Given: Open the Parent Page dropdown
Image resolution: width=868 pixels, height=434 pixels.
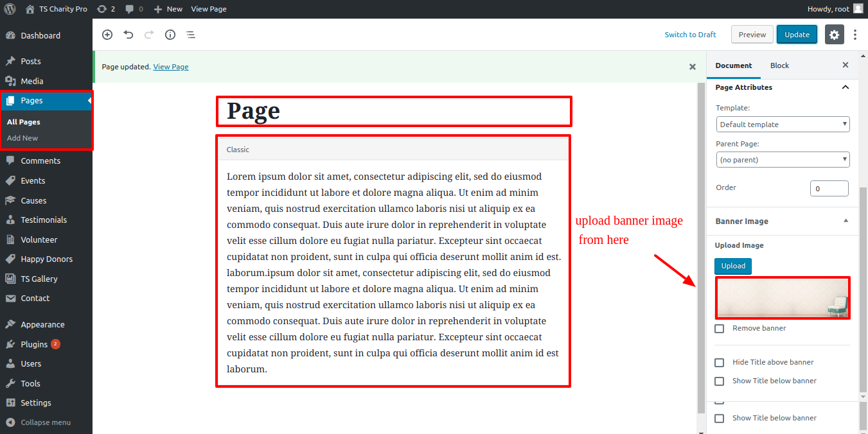Looking at the screenshot, I should pyautogui.click(x=783, y=160).
